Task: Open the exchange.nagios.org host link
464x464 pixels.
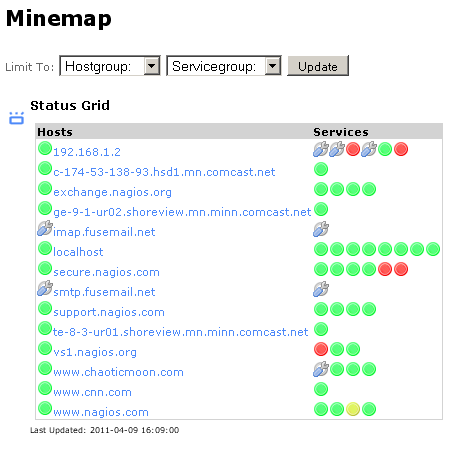Action: coord(112,192)
